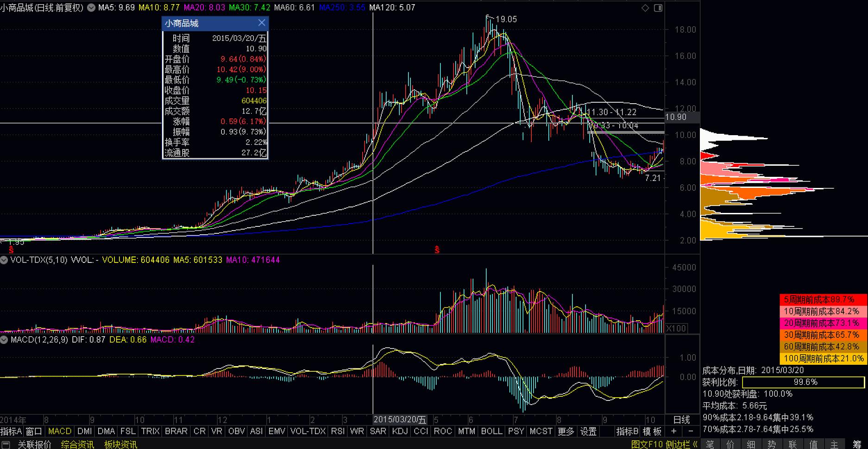Click the zoom out minus button

(x=691, y=431)
